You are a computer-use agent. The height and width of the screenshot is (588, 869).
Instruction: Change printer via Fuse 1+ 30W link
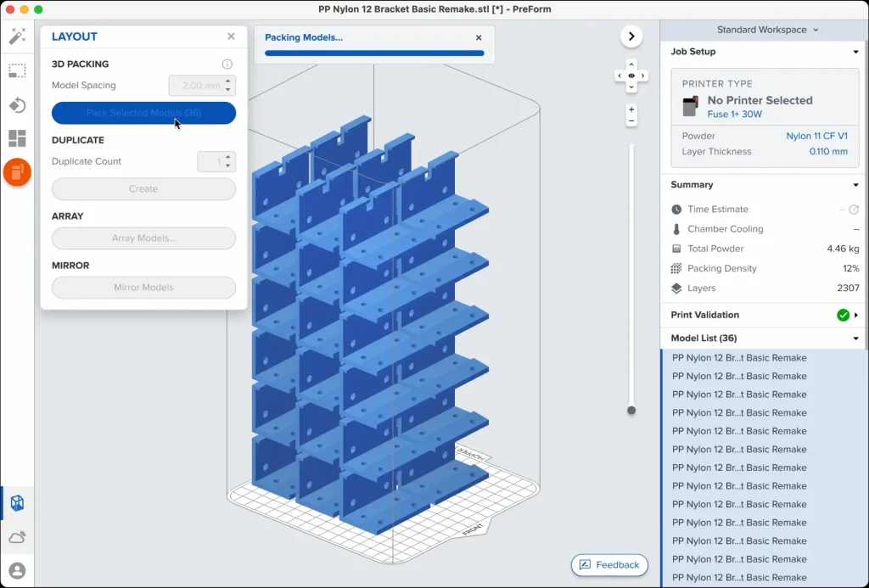pos(734,115)
